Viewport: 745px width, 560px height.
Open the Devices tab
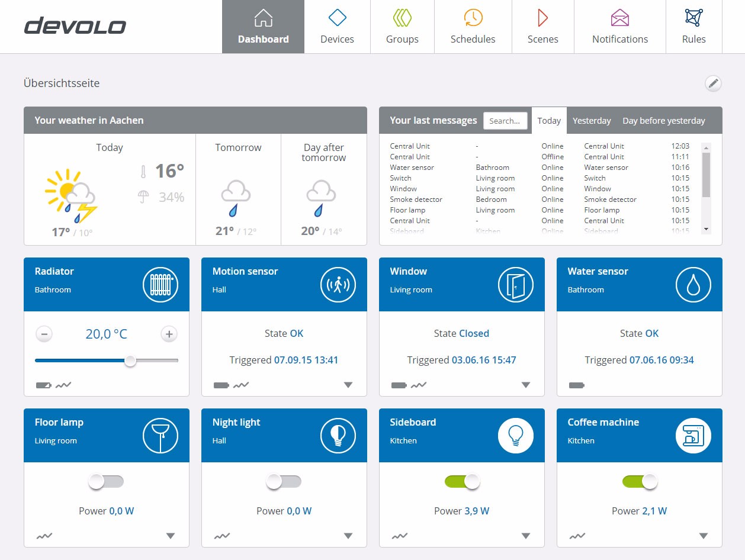click(x=337, y=27)
